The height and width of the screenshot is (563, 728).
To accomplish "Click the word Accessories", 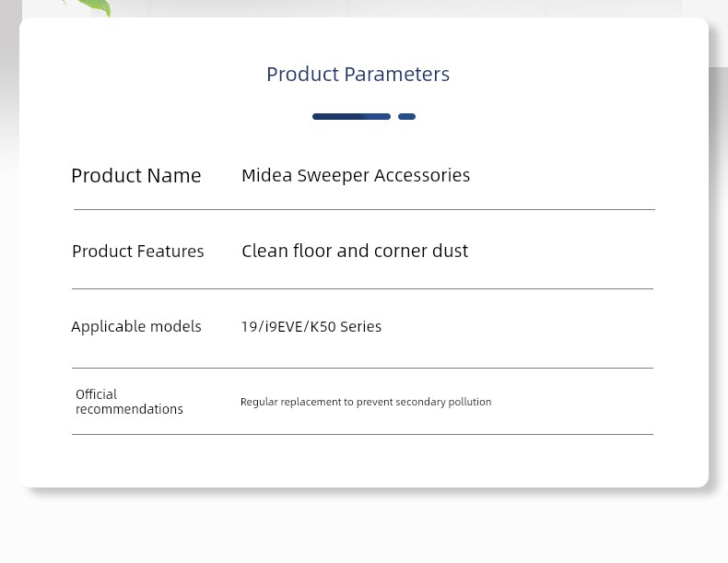I will (422, 175).
